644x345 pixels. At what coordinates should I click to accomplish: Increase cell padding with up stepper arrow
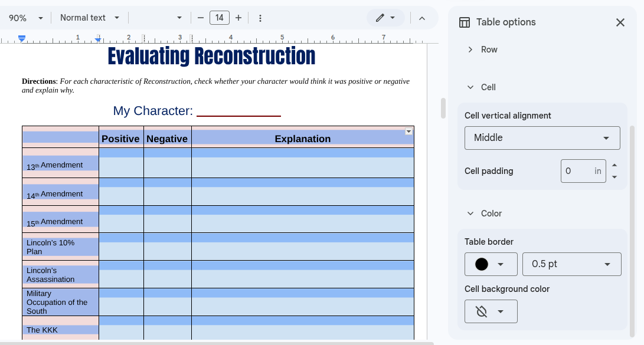(614, 166)
